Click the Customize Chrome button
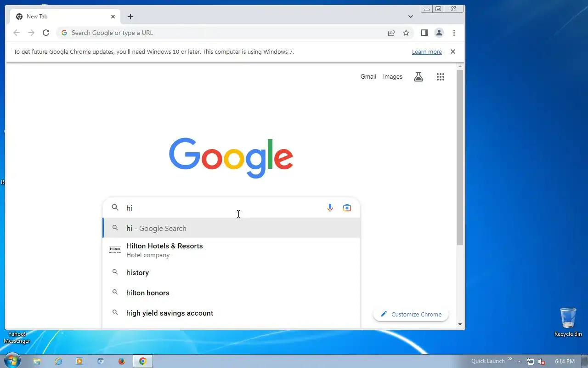The image size is (588, 368). [x=411, y=314]
